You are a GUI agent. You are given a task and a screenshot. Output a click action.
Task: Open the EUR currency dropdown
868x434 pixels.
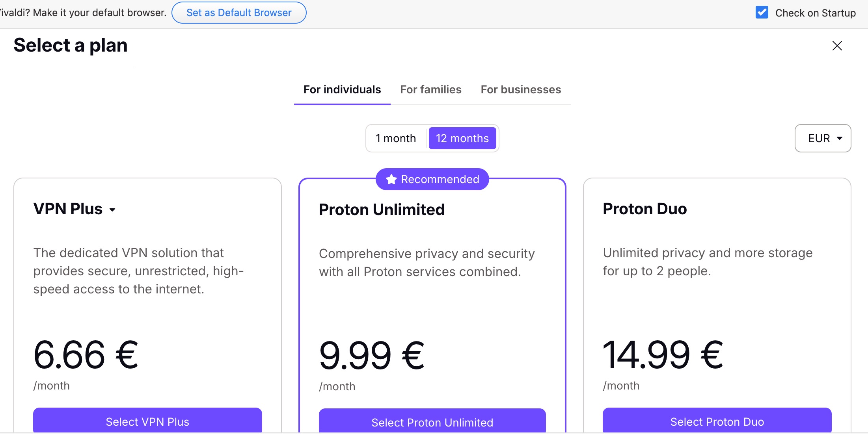(x=823, y=138)
